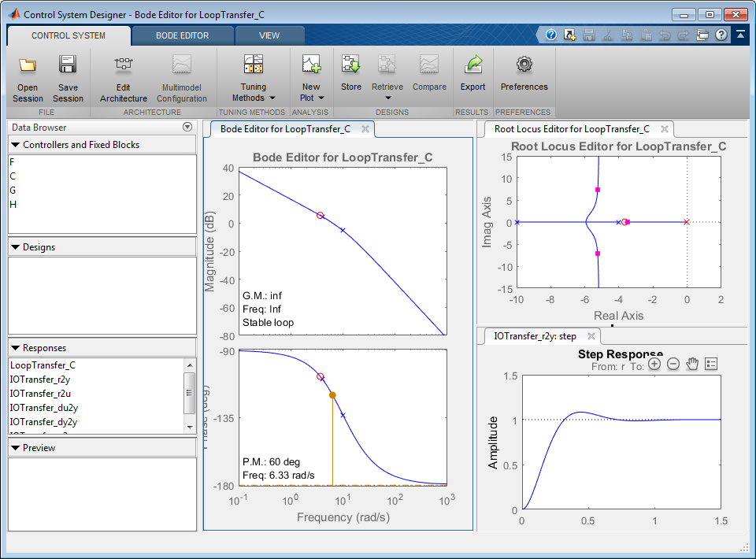Collapse the Responses section
The image size is (756, 559).
(x=17, y=347)
